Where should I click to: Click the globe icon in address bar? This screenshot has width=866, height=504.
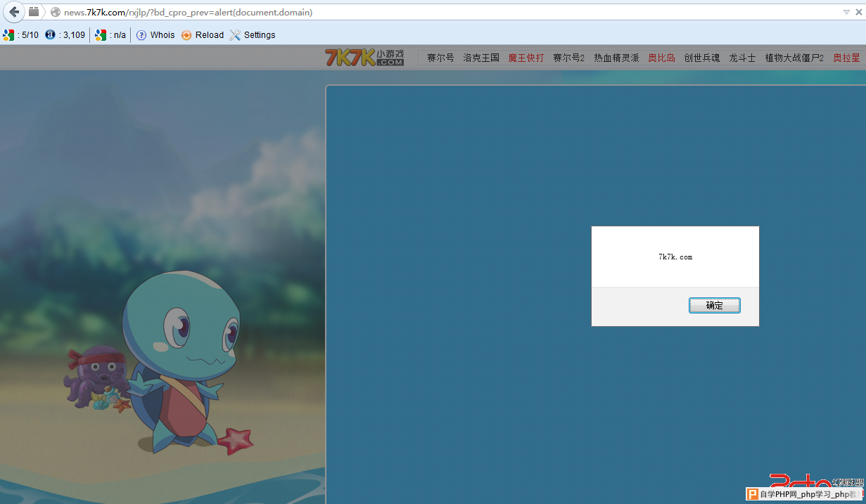point(56,12)
